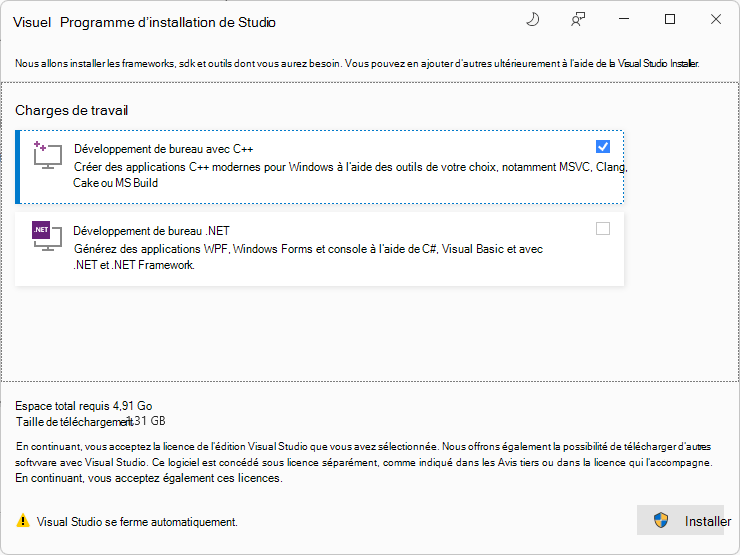This screenshot has height=555, width=740.
Task: Click the 'Programme d'installation de Studio' title
Action: point(168,22)
